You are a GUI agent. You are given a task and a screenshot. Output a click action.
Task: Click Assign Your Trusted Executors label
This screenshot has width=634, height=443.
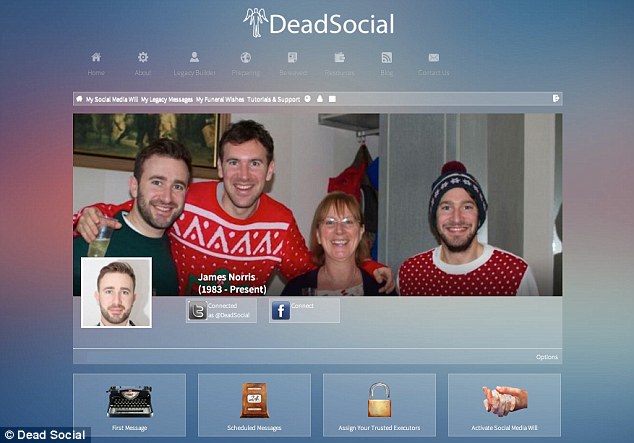point(379,428)
